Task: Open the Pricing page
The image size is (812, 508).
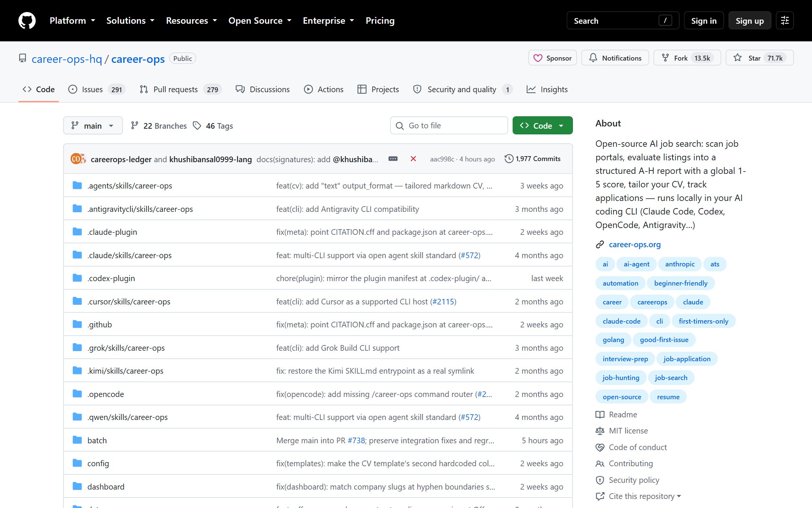Action: [380, 21]
